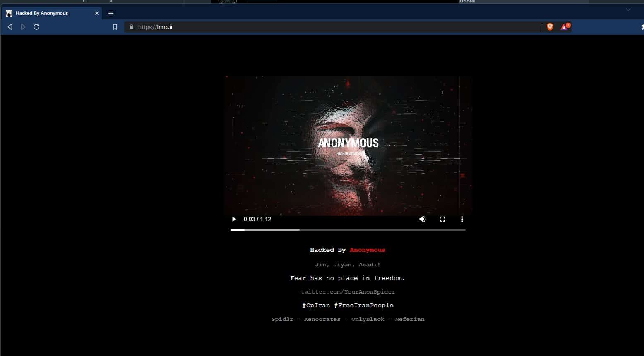The image size is (644, 356).
Task: Go forward with the browser forward arrow
Action: tap(23, 27)
